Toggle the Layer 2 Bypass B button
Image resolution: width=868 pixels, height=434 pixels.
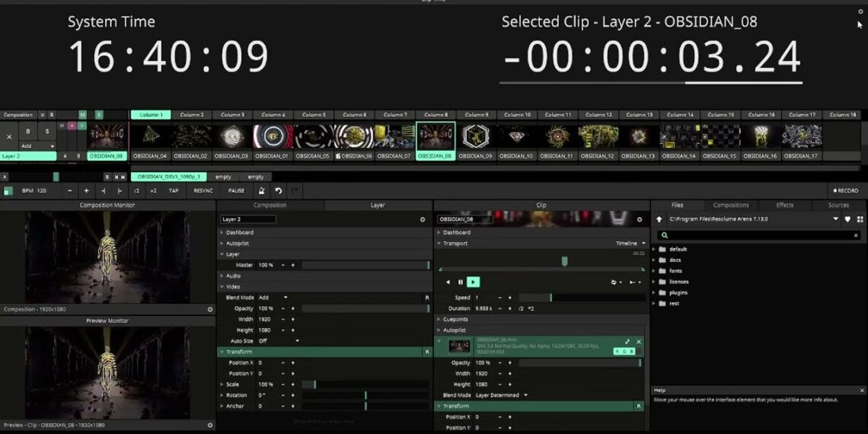29,132
